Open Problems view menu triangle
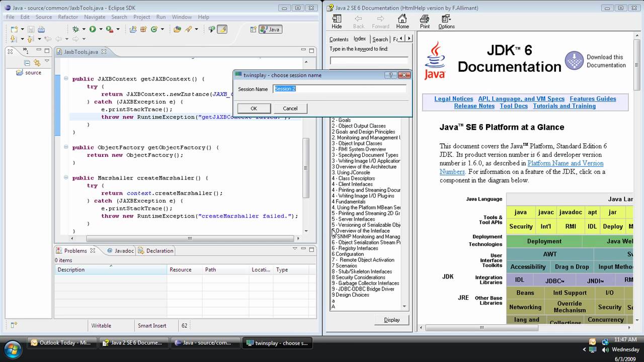 click(295, 248)
